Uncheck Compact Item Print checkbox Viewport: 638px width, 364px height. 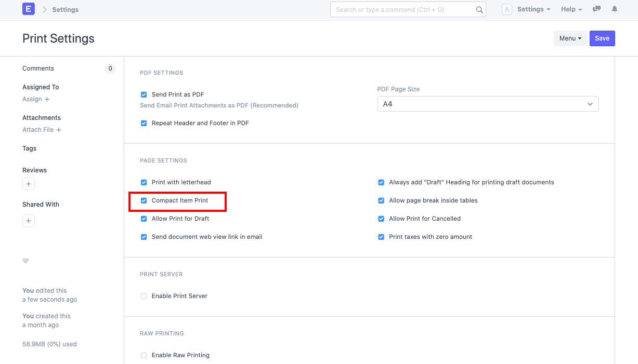(144, 200)
